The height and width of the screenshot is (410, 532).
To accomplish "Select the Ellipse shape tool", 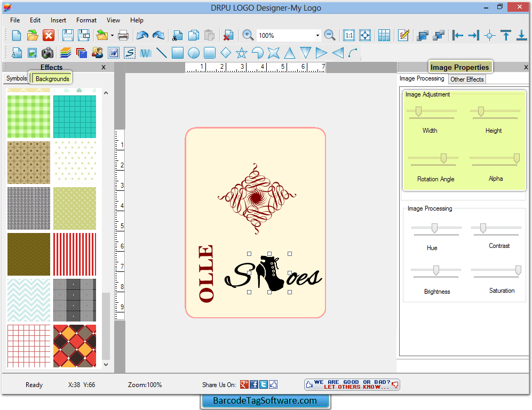I will (194, 53).
